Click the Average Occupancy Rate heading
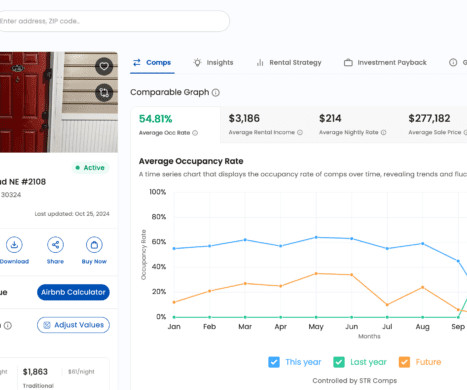This screenshot has width=467, height=390. pos(191,161)
